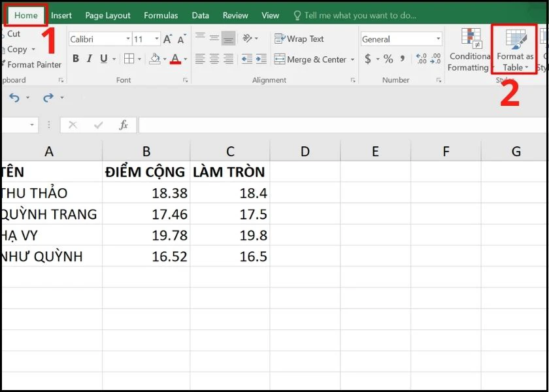Click the Decrease Indent icon
This screenshot has height=392, width=549.
point(247,59)
